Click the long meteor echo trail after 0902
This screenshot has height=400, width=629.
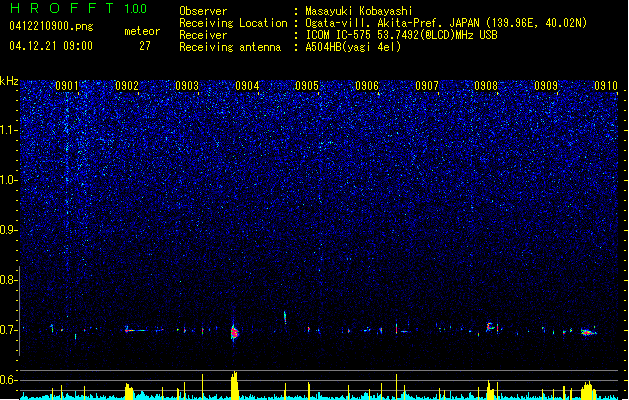click(136, 330)
